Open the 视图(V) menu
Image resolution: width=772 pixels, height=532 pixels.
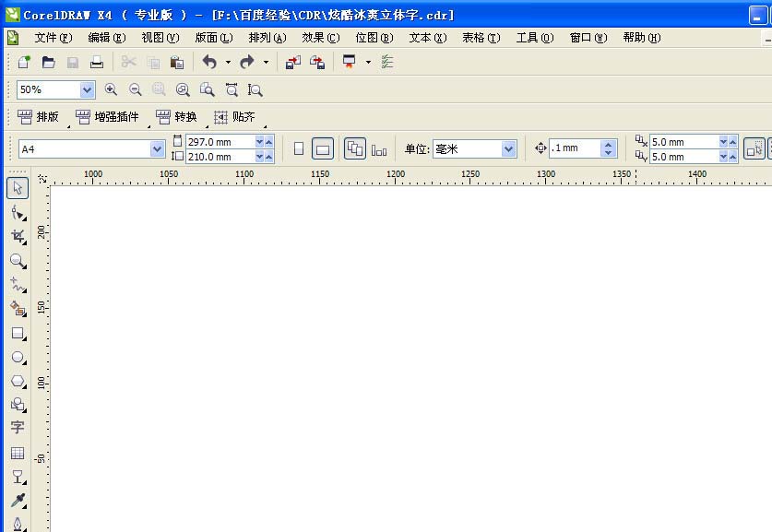(160, 38)
